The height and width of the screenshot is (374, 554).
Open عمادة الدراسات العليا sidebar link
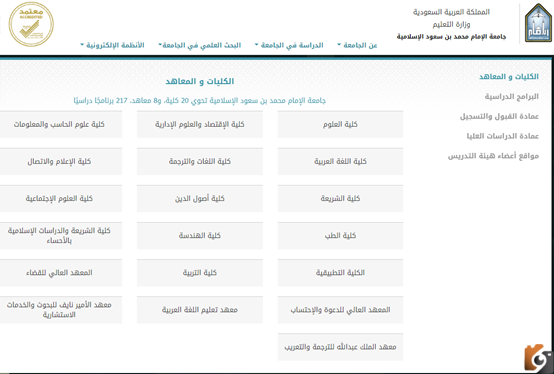(503, 136)
